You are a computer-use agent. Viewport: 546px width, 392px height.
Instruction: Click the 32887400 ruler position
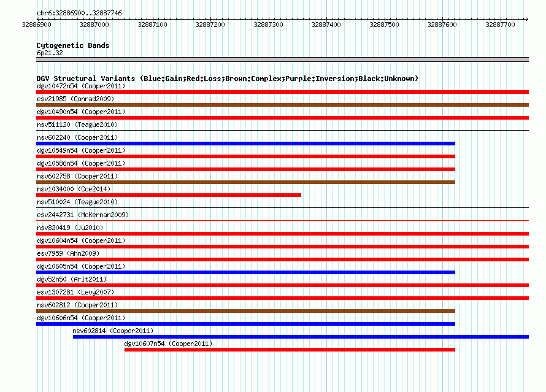coord(326,25)
